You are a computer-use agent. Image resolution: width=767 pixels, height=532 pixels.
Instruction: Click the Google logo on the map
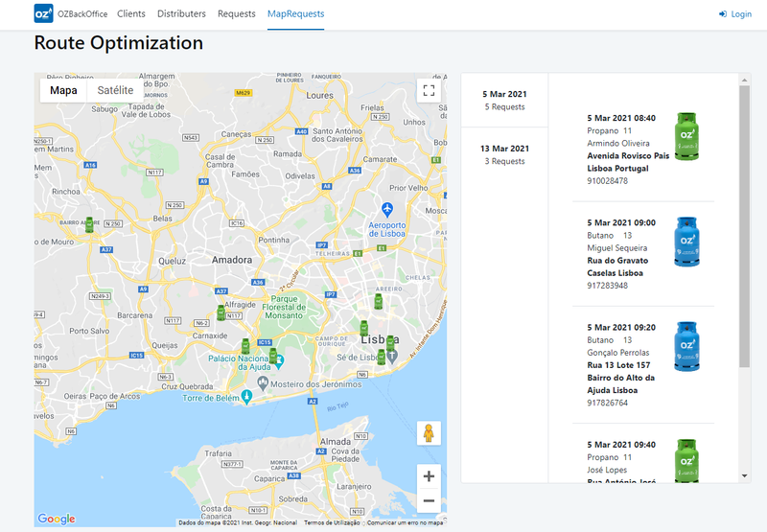click(57, 519)
